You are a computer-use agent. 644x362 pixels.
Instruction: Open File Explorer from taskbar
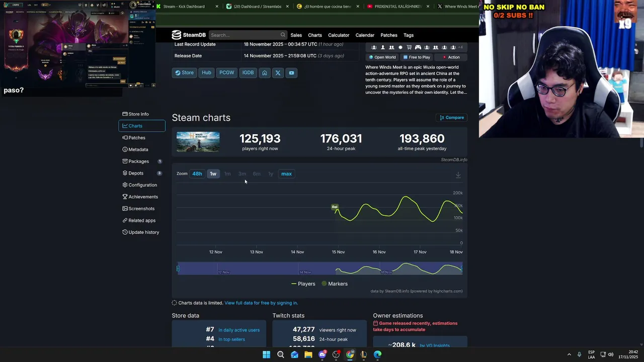pos(308,354)
